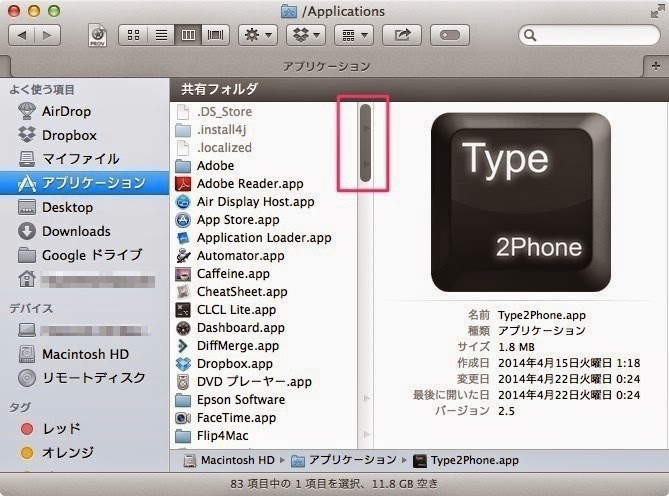Select Caffeine.app
This screenshot has height=496, width=669.
263,274
